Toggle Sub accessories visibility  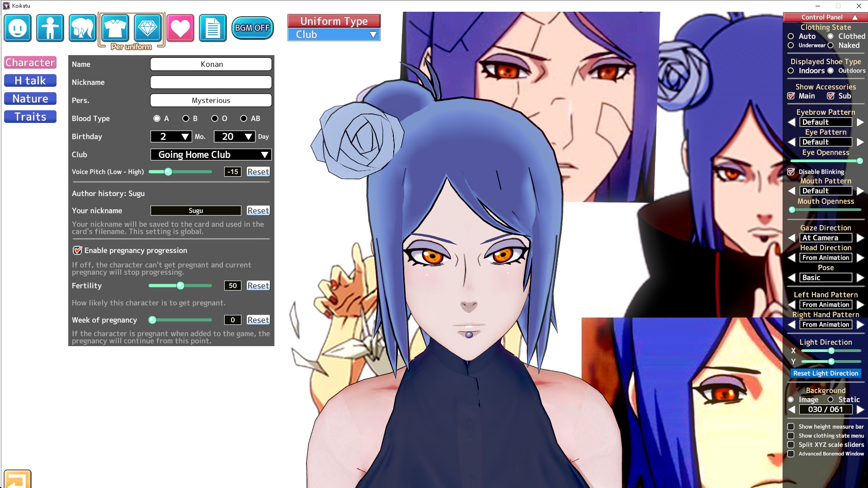coord(831,96)
